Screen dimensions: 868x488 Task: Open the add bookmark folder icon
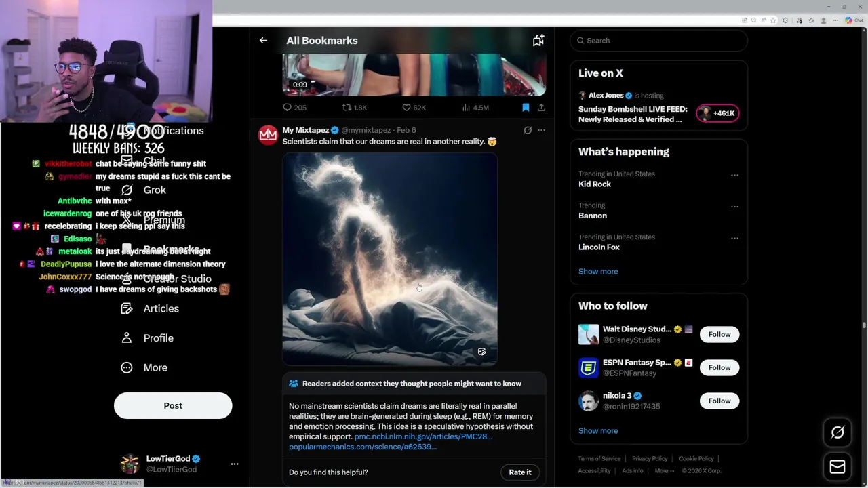pyautogui.click(x=538, y=41)
